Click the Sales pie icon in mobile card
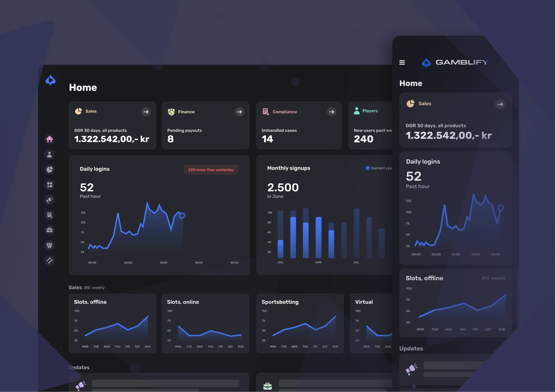Viewport: 555px width, 392px height. coord(410,103)
